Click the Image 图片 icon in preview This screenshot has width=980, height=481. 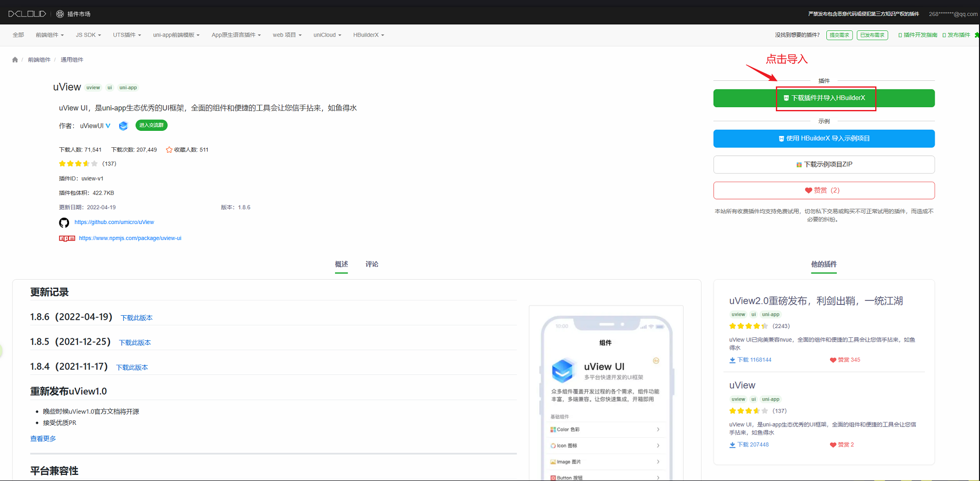pyautogui.click(x=553, y=462)
